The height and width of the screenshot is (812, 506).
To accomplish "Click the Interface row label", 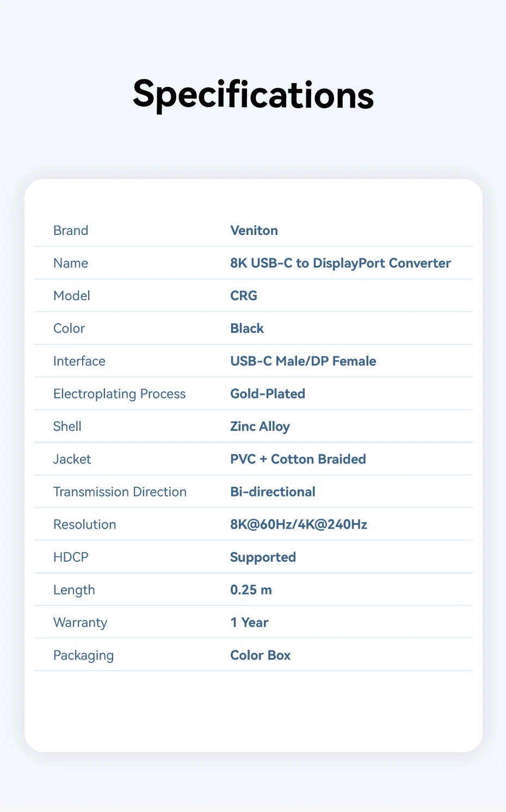I will tap(79, 361).
